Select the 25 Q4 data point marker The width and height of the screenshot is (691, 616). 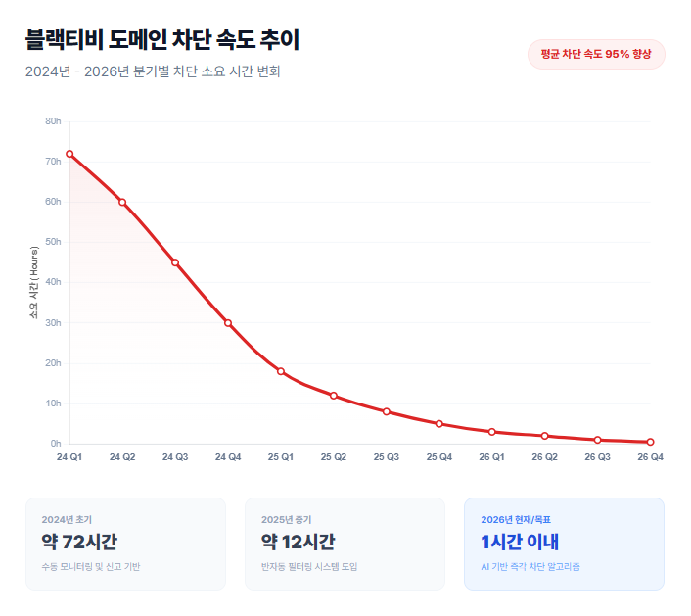pos(439,424)
